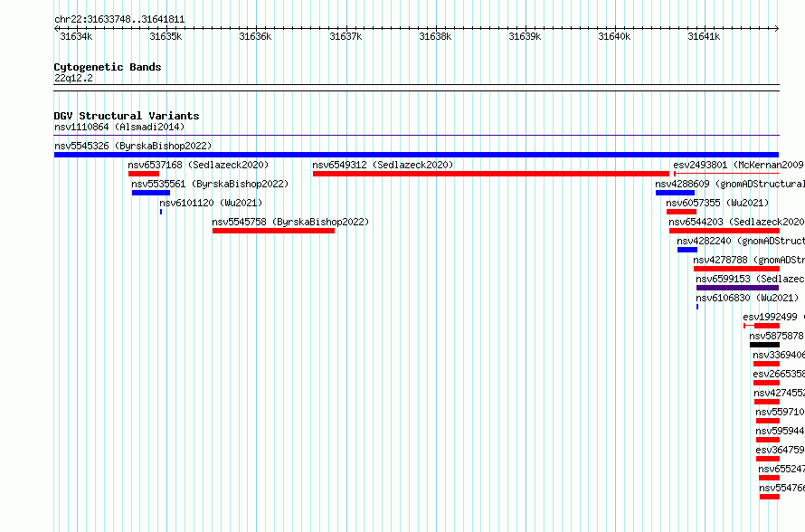This screenshot has width=805, height=532.
Task: Open the nsv6106830 (Wu2021) label
Action: 747,298
